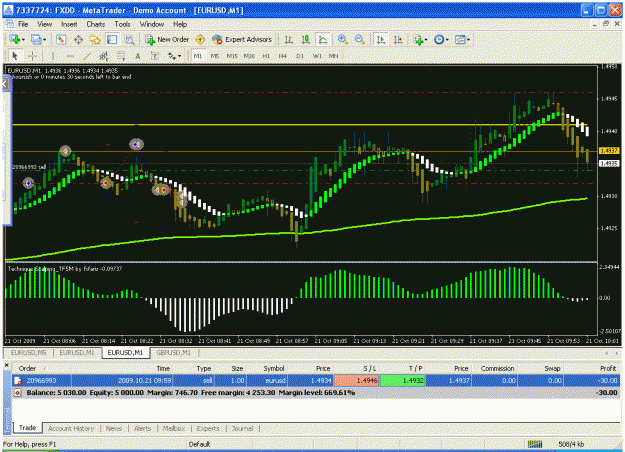The height and width of the screenshot is (452, 625).
Task: Pick the trendline drawing tool
Action: [86, 56]
